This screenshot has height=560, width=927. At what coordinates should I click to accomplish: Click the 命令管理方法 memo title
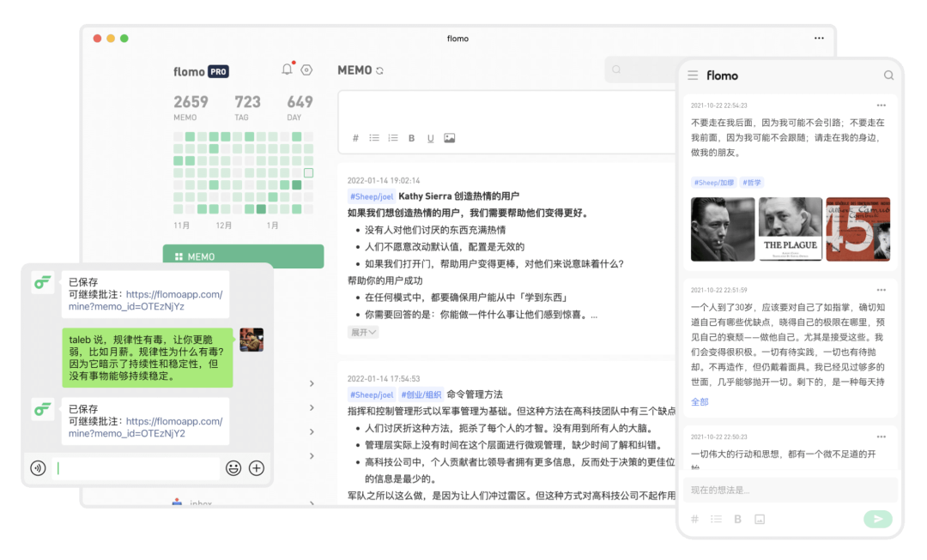[475, 394]
